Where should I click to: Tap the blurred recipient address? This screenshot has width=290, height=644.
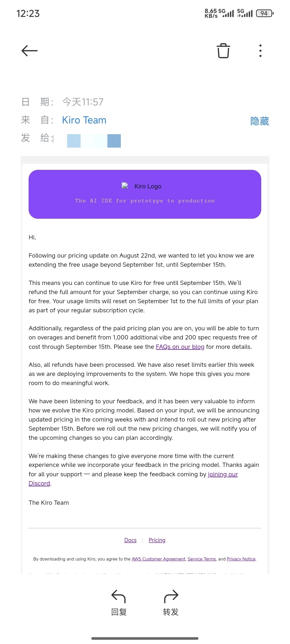[94, 141]
